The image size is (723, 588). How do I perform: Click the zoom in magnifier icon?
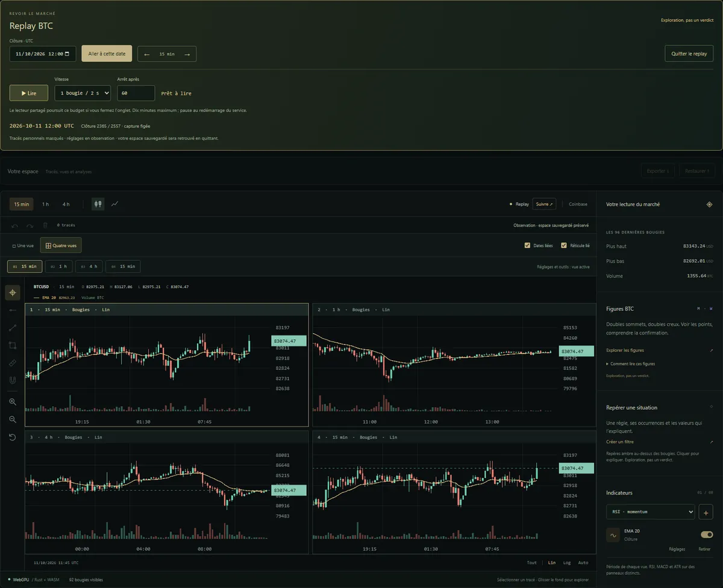(x=13, y=402)
